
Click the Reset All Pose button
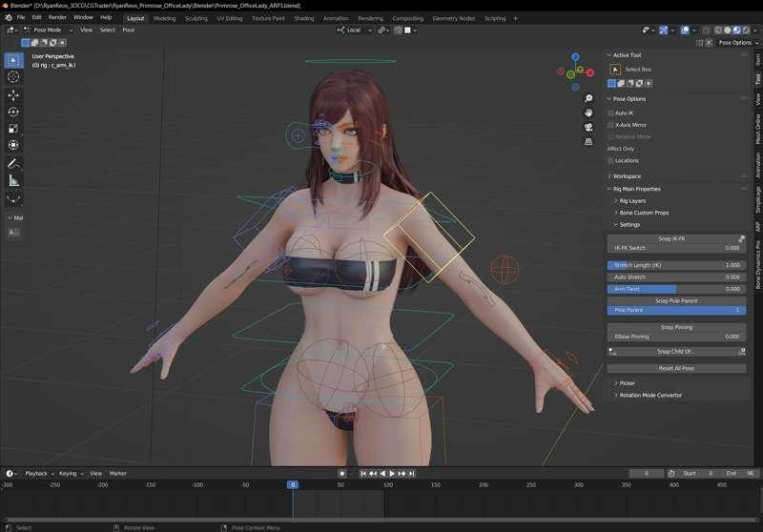coord(676,368)
